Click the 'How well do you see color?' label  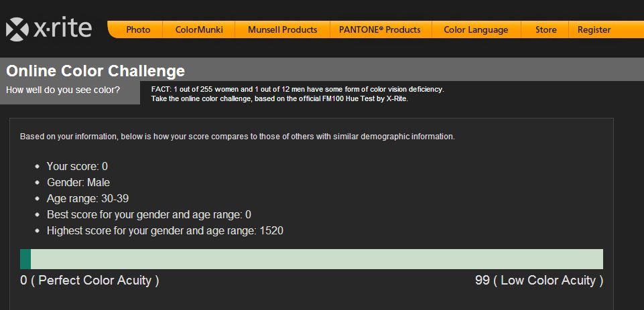(x=63, y=90)
